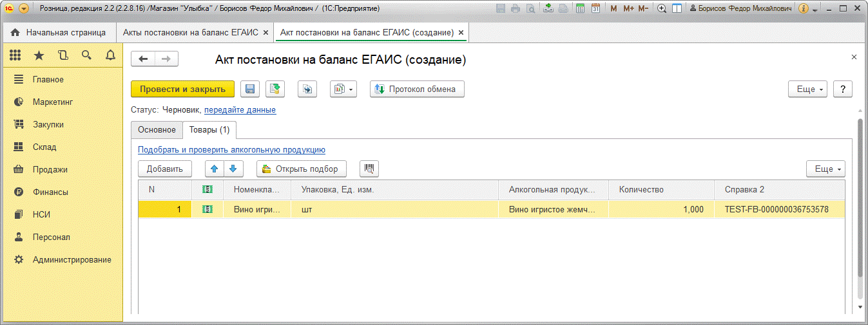Open the History icon
Image resolution: width=868 pixels, height=325 pixels.
[63, 55]
